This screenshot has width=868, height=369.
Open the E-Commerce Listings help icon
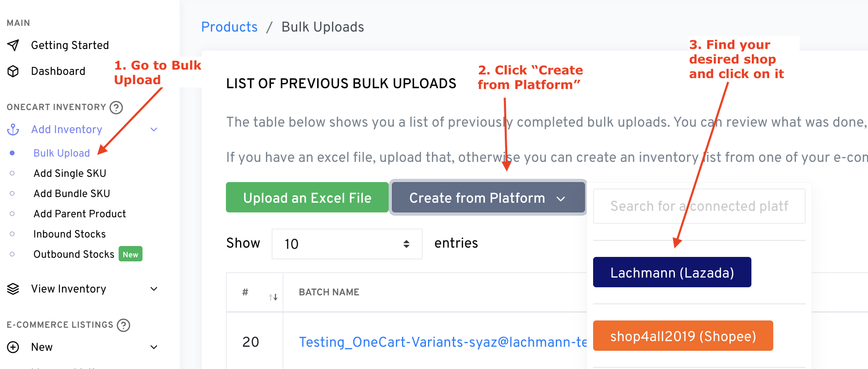(123, 325)
